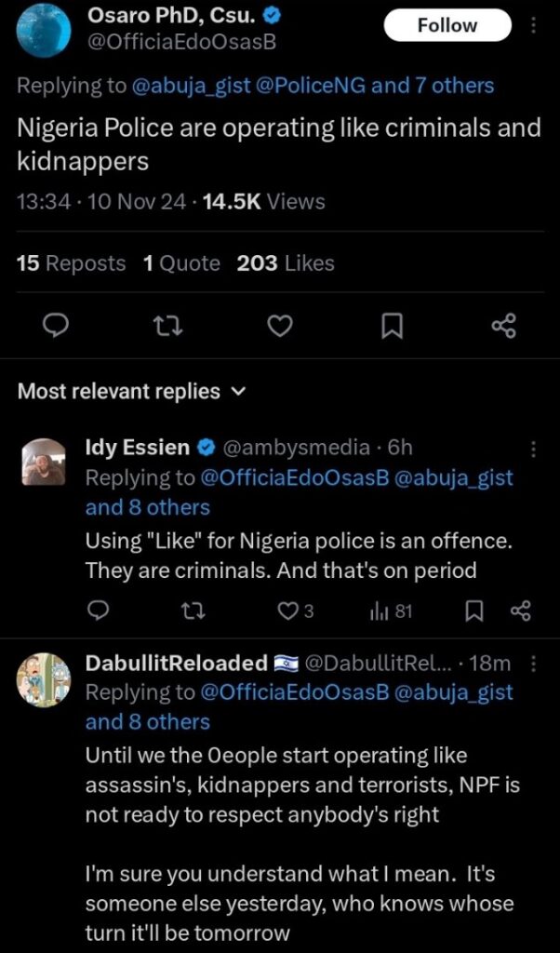
Task: Bookmark Idy Essien's reply
Action: click(x=473, y=611)
